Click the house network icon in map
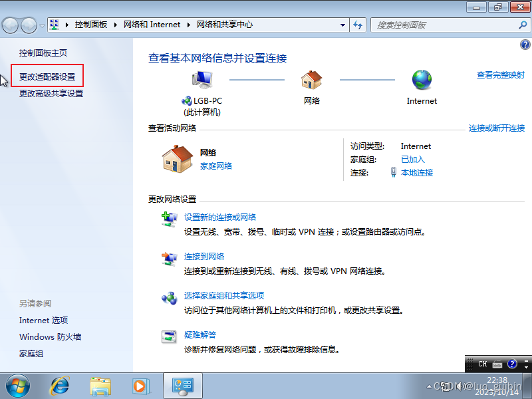Viewport: 532px width, 399px height. (311, 80)
